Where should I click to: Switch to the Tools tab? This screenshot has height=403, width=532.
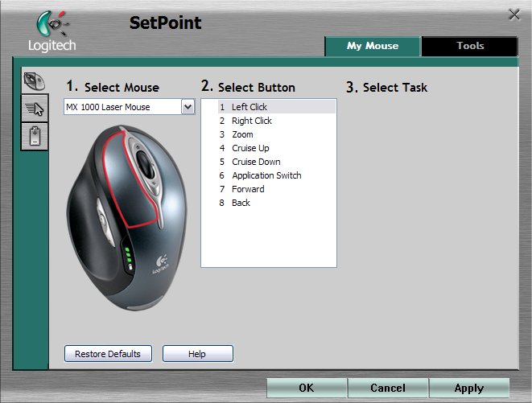470,46
